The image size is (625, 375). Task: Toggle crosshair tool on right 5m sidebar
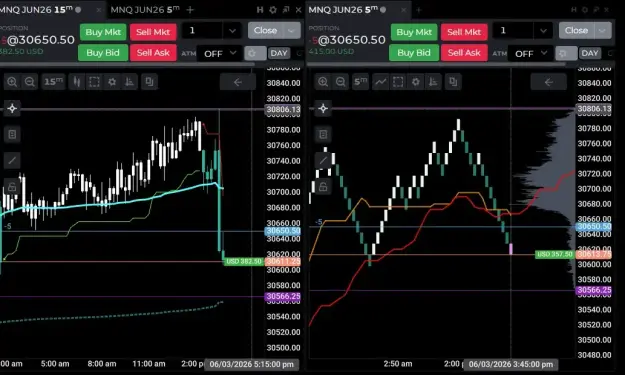tap(323, 108)
